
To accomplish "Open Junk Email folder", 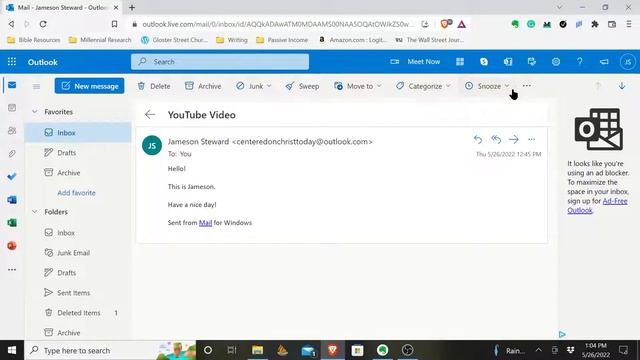I will coord(78,253).
